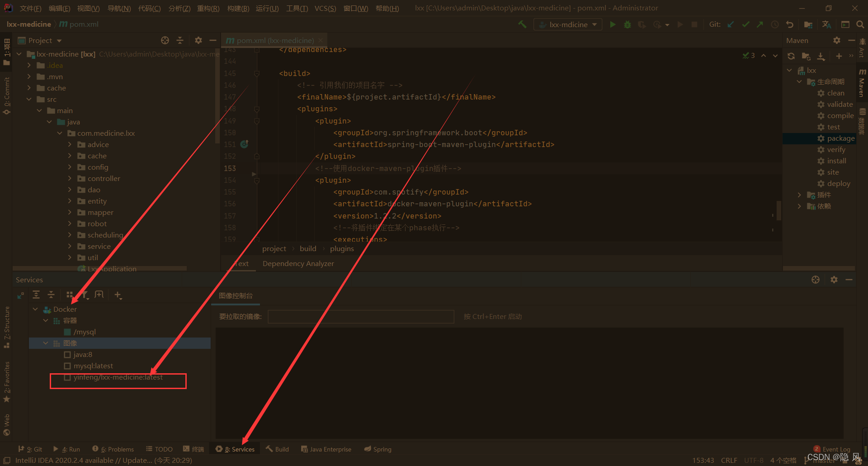
Task: Open the 终端 terminal tool window
Action: (x=193, y=449)
